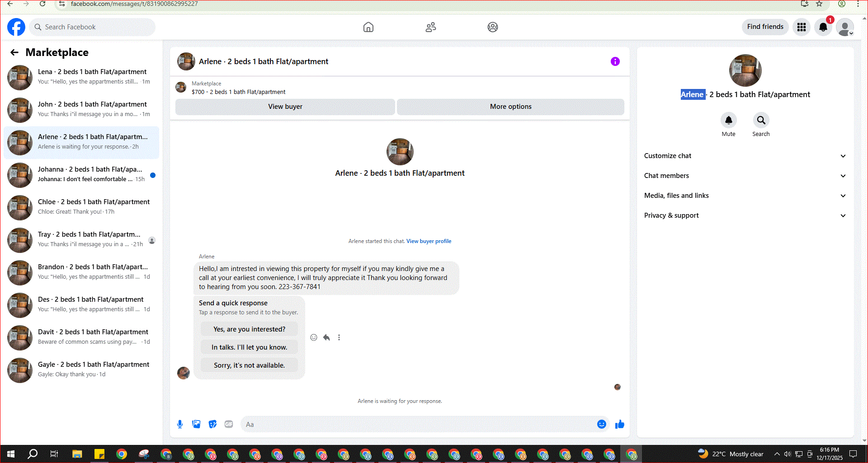The height and width of the screenshot is (463, 868).
Task: Open Windows Start menu
Action: click(11, 454)
